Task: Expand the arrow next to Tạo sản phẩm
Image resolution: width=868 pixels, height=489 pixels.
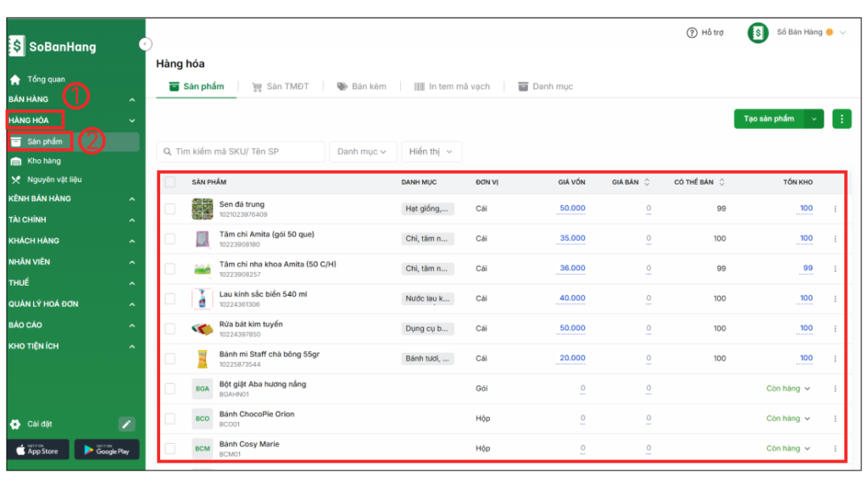Action: (x=815, y=119)
